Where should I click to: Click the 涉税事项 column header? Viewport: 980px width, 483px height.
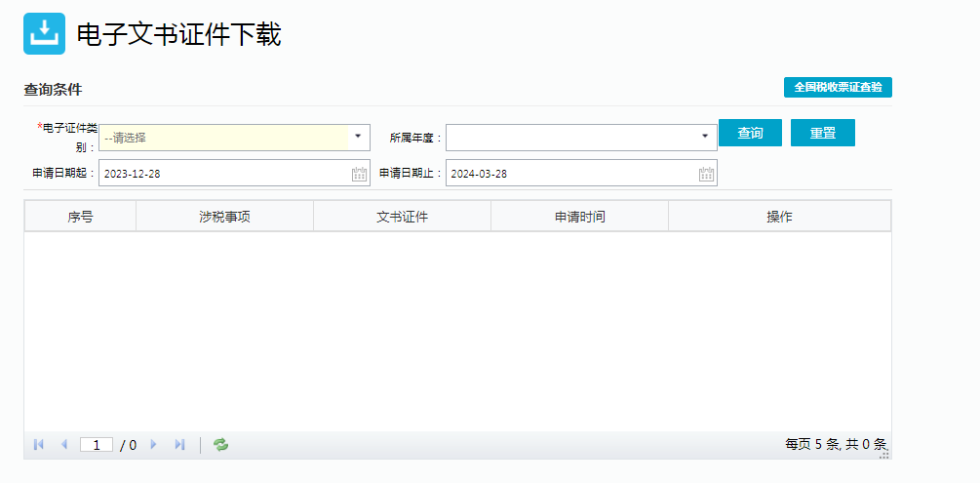pyautogui.click(x=224, y=217)
